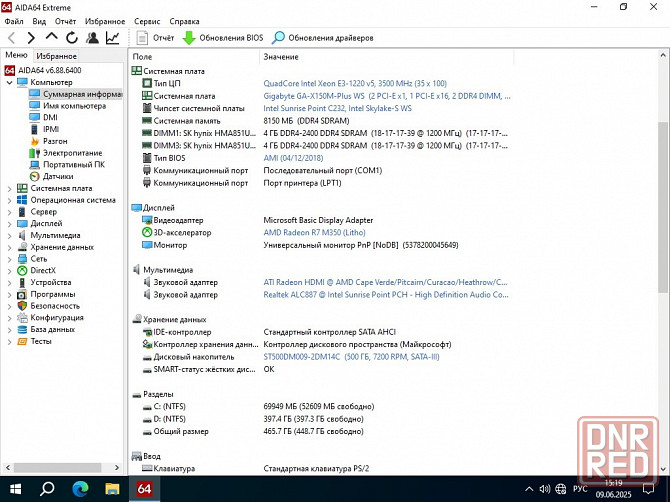Select IPMI item in tree
The width and height of the screenshot is (670, 502).
click(51, 129)
